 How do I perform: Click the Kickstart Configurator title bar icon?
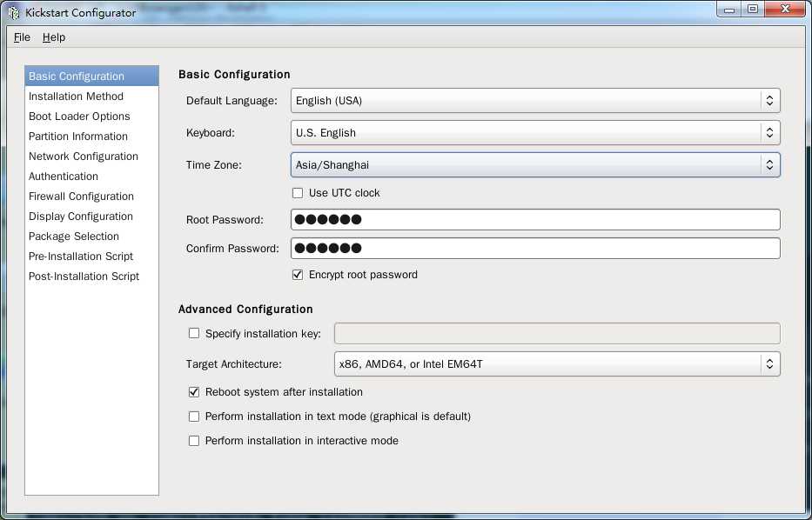[x=14, y=12]
